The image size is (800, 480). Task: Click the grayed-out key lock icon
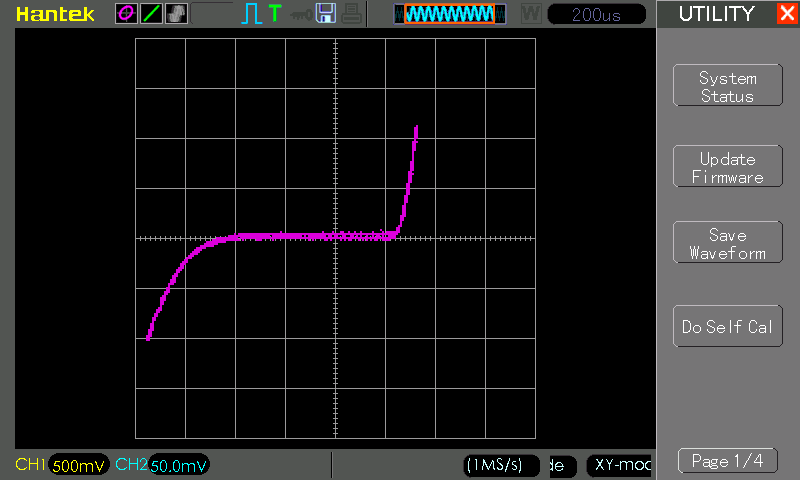coord(301,15)
